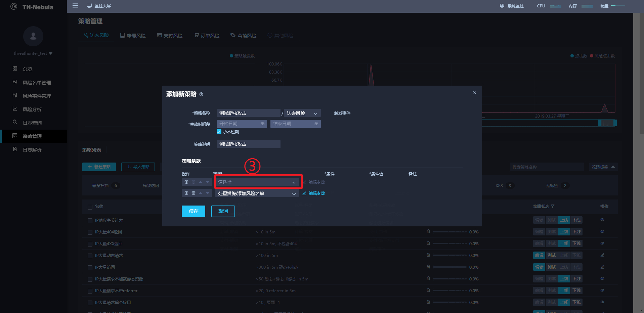Click the hamburger menu toggle icon
Image resolution: width=644 pixels, height=313 pixels.
(75, 6)
